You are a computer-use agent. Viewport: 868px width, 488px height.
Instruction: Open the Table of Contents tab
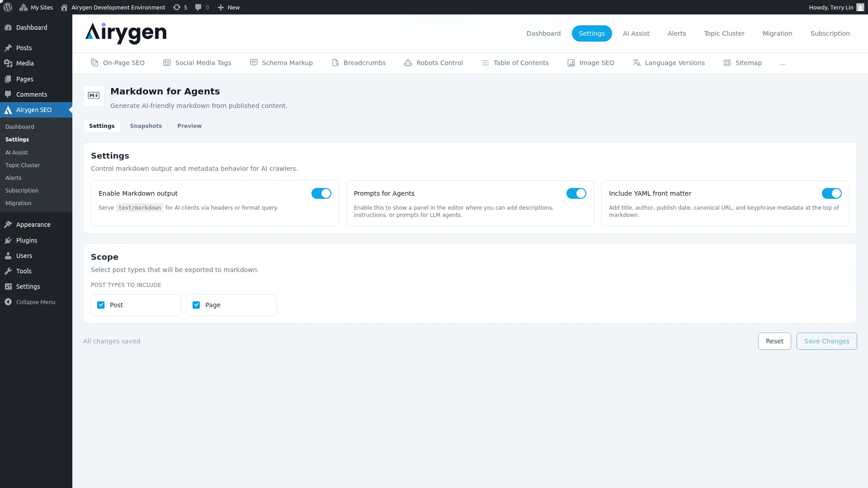click(x=515, y=63)
